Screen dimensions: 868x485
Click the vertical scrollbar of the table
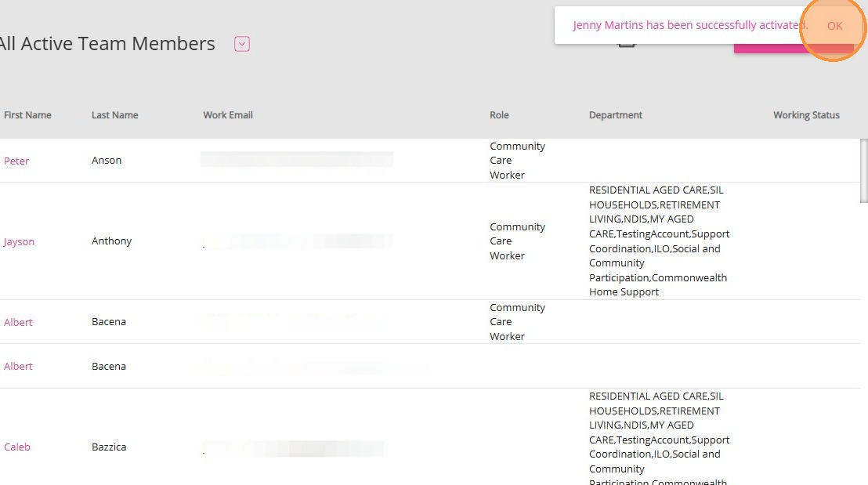[863, 171]
